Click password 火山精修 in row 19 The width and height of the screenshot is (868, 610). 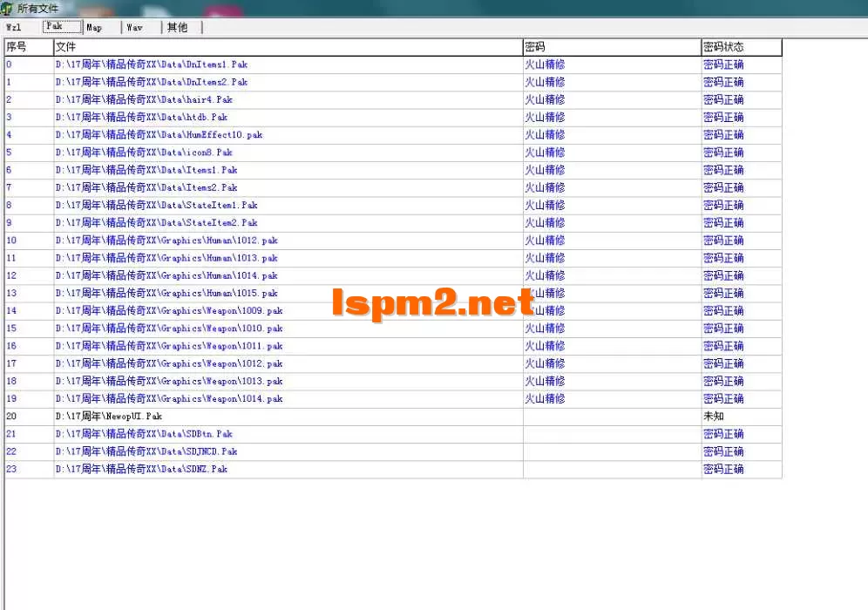(545, 398)
